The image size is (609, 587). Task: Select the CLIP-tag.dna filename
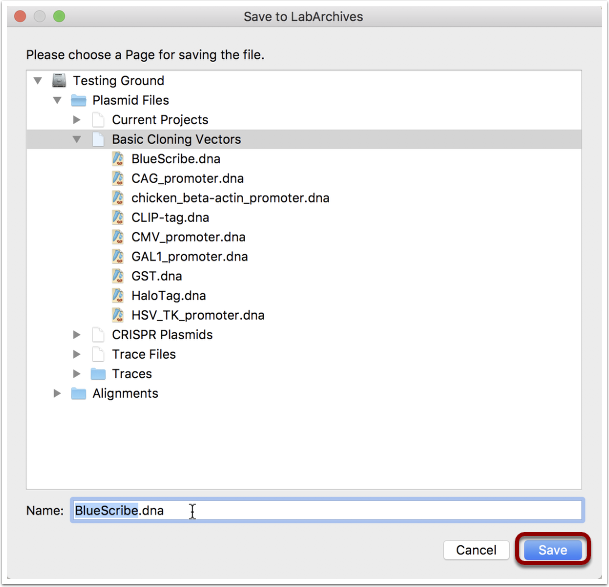click(170, 217)
